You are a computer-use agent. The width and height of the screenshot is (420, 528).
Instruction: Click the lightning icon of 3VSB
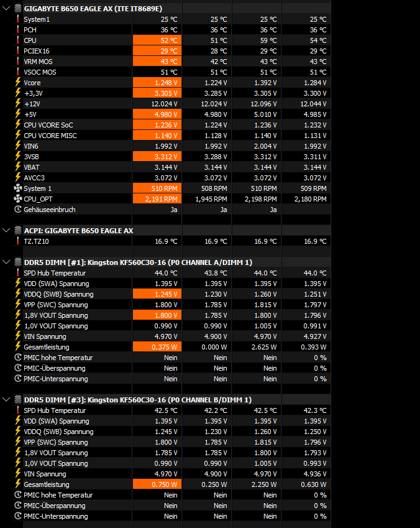point(18,156)
